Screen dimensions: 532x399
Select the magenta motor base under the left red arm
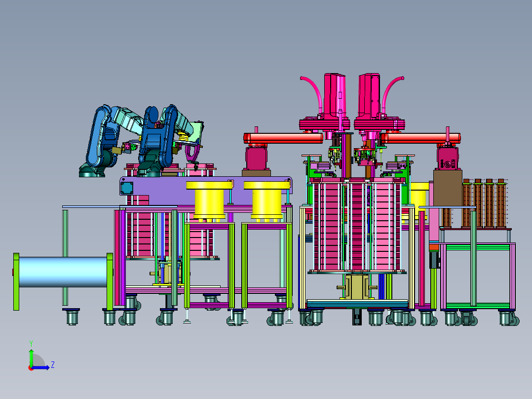pos(256,157)
